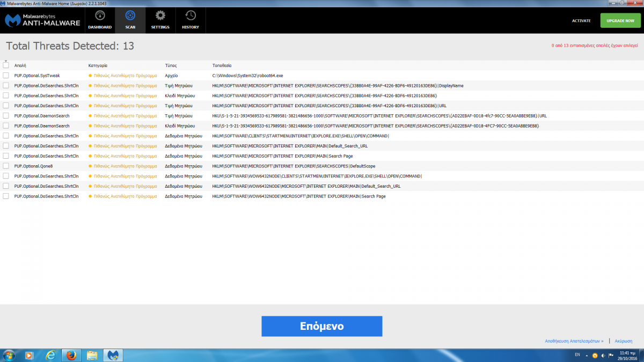Click the C:\Windows\System32\roboot64.exe location
The height and width of the screenshot is (362, 644).
(x=247, y=76)
